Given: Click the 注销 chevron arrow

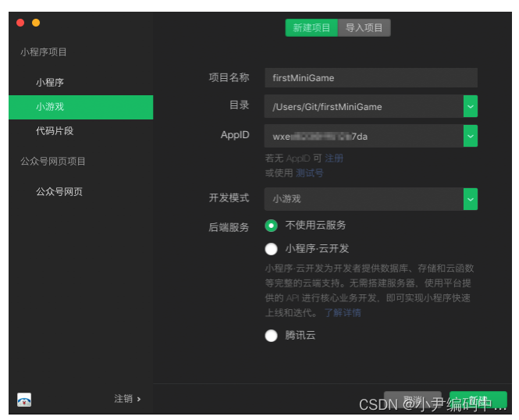Looking at the screenshot, I should pyautogui.click(x=139, y=399).
